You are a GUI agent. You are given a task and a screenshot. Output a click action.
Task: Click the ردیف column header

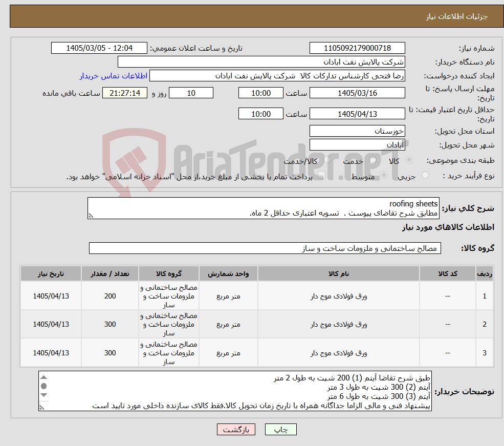485,273
